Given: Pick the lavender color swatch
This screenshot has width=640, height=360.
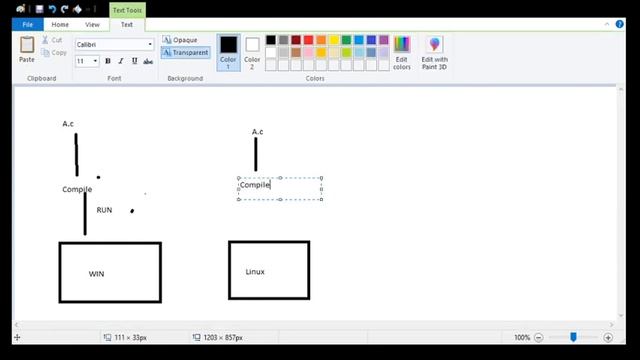Looking at the screenshot, I should tap(384, 52).
